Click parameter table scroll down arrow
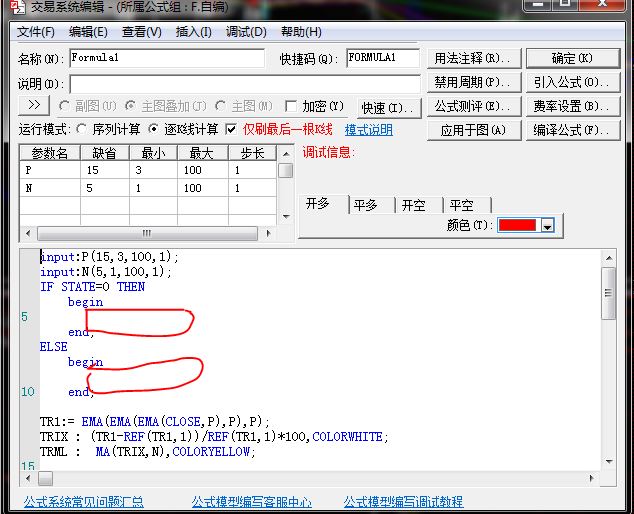The width and height of the screenshot is (634, 514). coord(286,217)
